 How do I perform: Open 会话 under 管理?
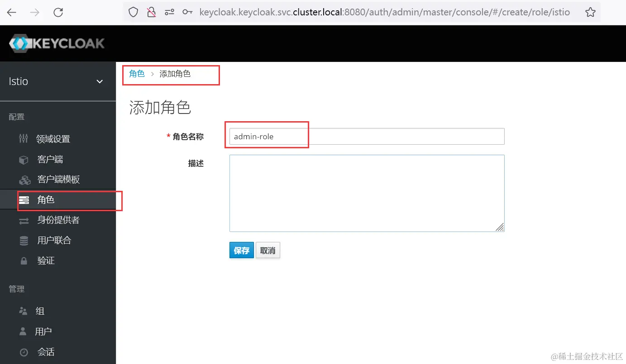click(x=46, y=352)
